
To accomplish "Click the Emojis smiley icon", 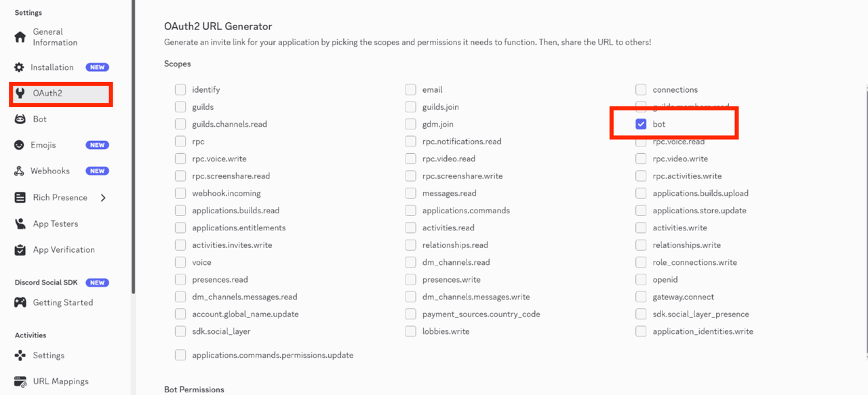I will click(x=20, y=145).
